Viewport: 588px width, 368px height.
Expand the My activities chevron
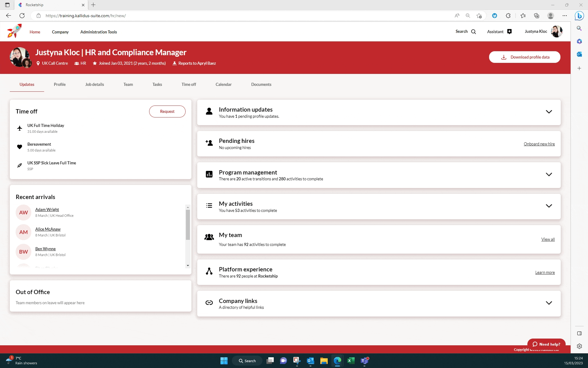coord(549,206)
